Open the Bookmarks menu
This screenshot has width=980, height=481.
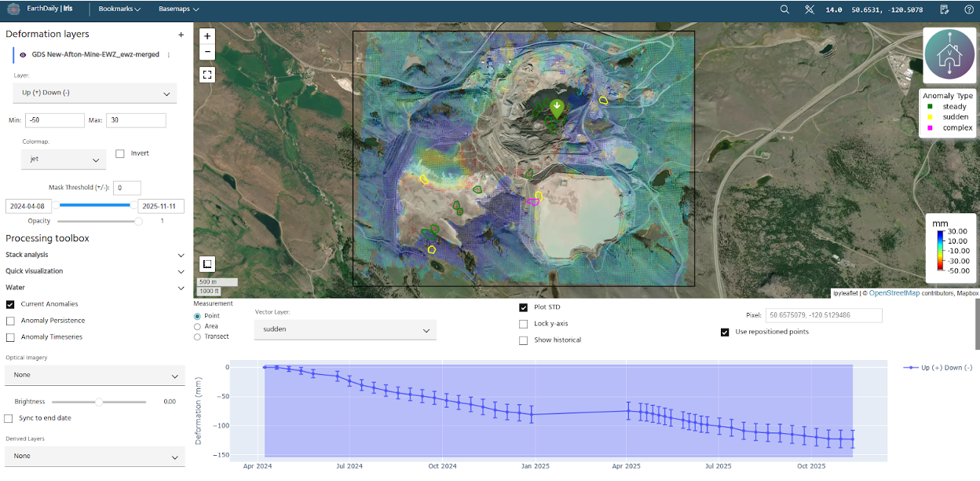[119, 9]
